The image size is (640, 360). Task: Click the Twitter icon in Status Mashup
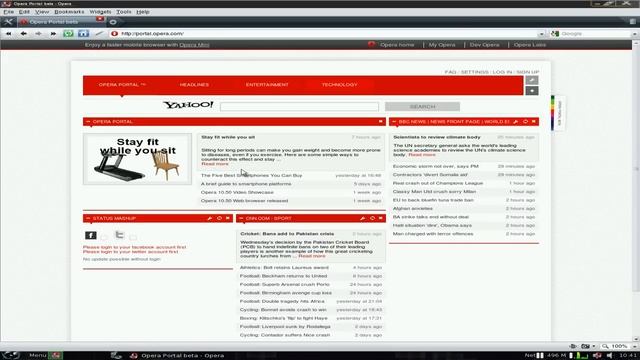[119, 235]
